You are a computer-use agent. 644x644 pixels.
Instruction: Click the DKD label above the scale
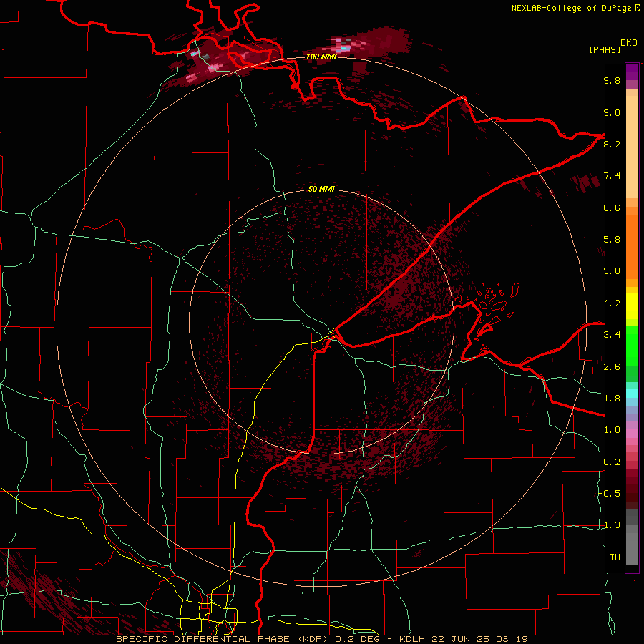629,43
